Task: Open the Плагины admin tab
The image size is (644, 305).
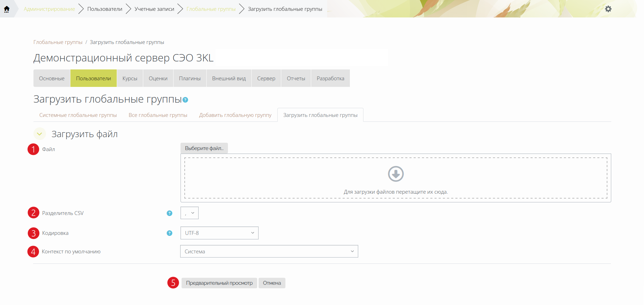Action: (190, 79)
